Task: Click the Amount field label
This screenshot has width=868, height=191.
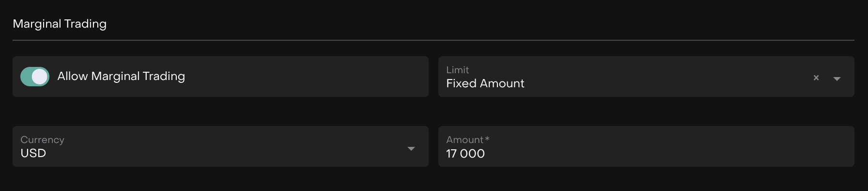Action: click(465, 140)
